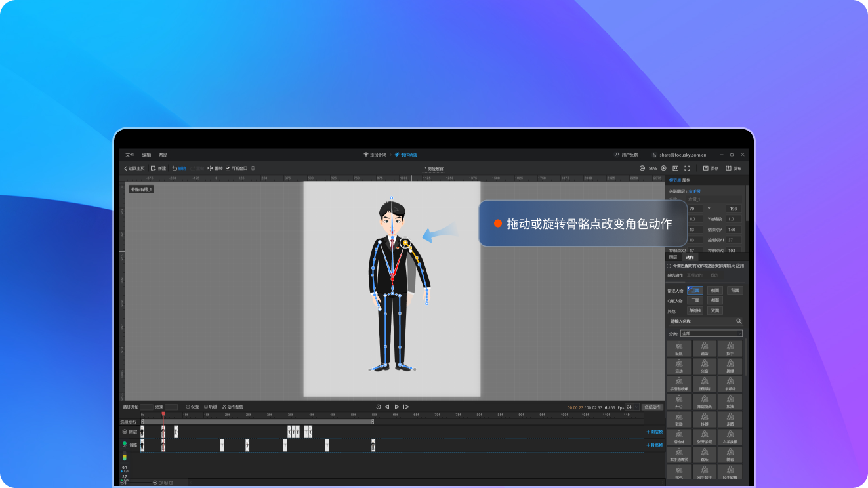Toggle the 常规人物 侧面 view option
The image size is (868, 488).
[715, 291]
